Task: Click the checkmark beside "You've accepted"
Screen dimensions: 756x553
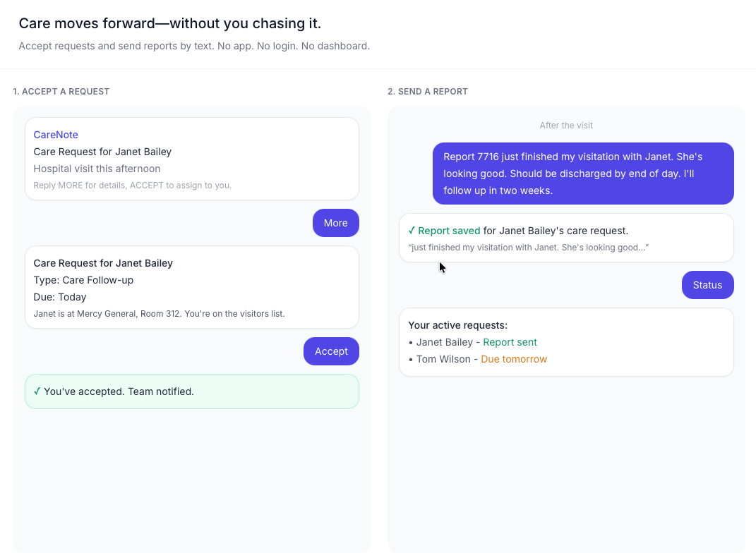Action: [x=37, y=391]
